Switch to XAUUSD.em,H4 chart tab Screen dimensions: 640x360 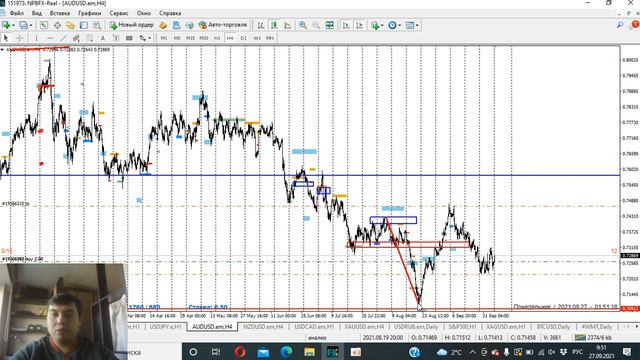pos(364,327)
